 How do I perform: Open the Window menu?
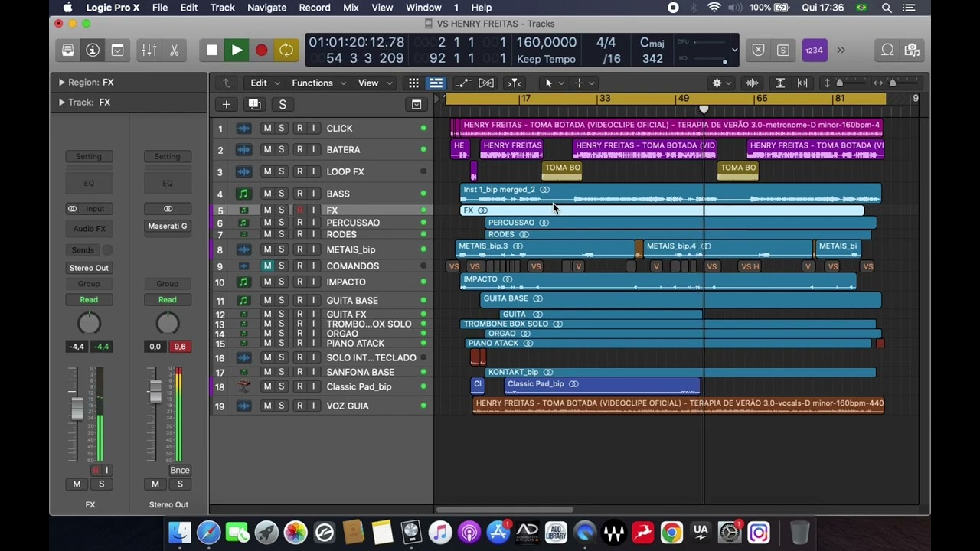(423, 8)
